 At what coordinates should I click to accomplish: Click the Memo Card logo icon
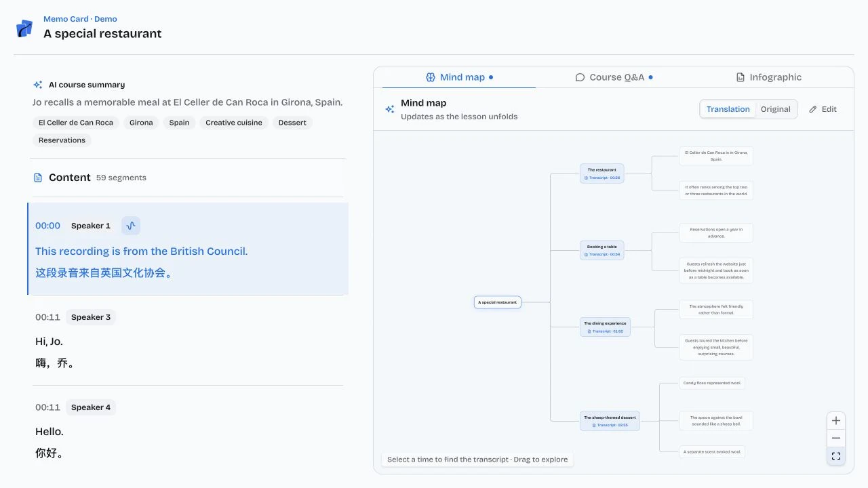click(24, 28)
